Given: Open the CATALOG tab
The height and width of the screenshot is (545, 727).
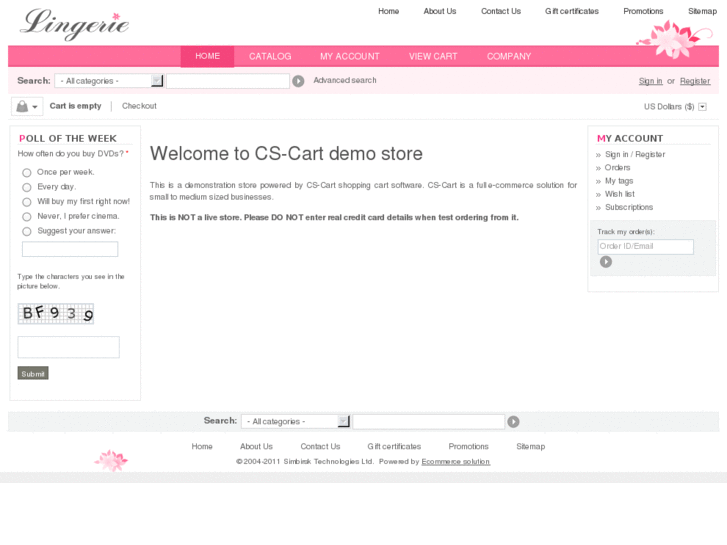Looking at the screenshot, I should click(x=270, y=57).
